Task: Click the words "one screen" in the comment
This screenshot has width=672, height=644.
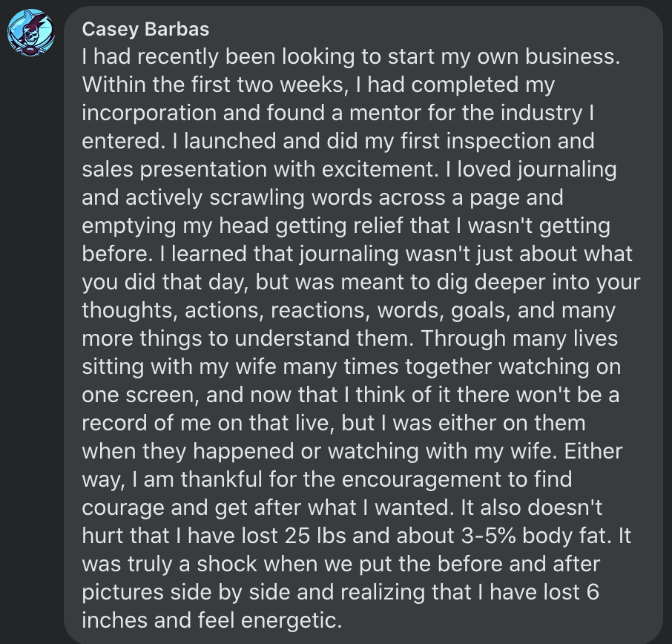Action: (138, 395)
